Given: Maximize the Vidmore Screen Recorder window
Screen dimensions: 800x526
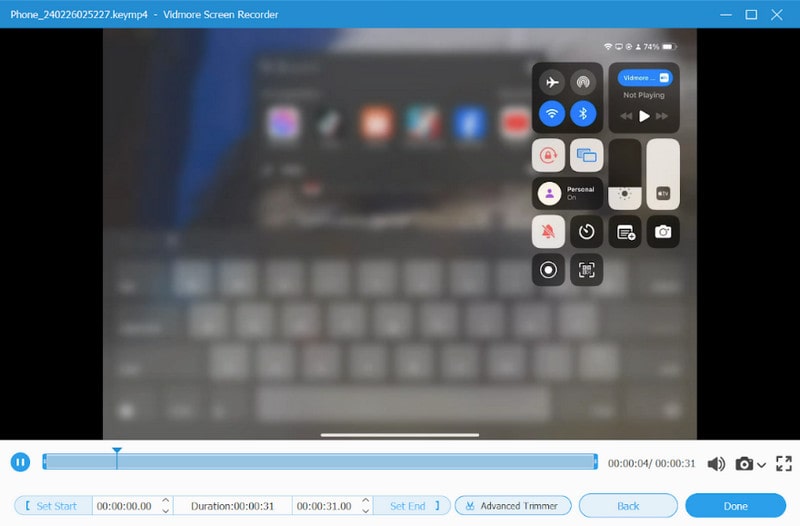Looking at the screenshot, I should (x=751, y=15).
